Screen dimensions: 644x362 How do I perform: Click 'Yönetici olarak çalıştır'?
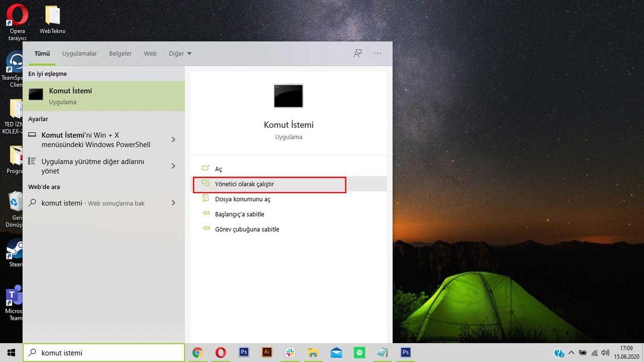(244, 184)
